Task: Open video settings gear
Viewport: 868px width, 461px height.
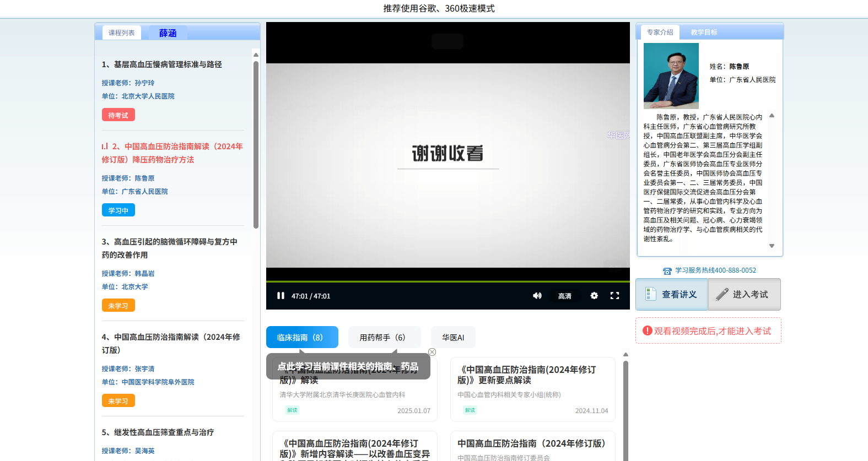Action: coord(594,296)
